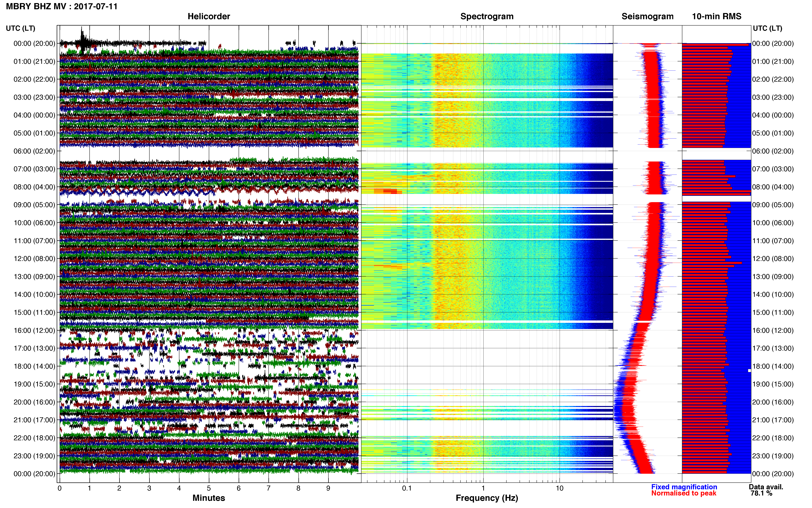The image size is (812, 508).
Task: Click the "Data avail." label
Action: pyautogui.click(x=766, y=487)
